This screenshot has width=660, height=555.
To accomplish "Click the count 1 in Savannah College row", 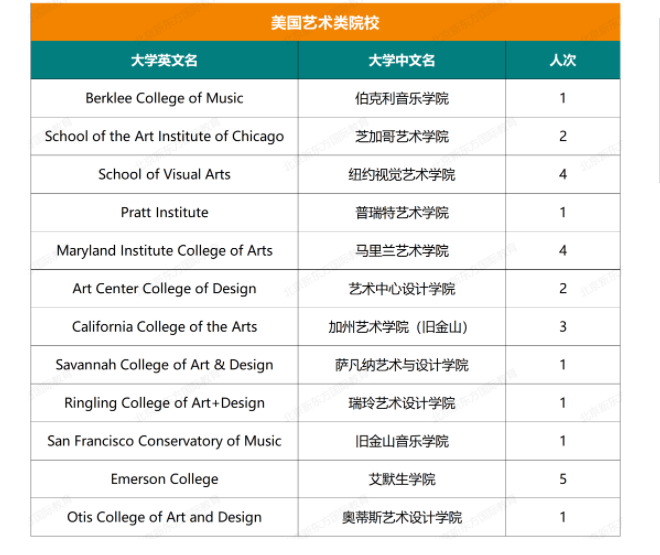I will coord(563,365).
